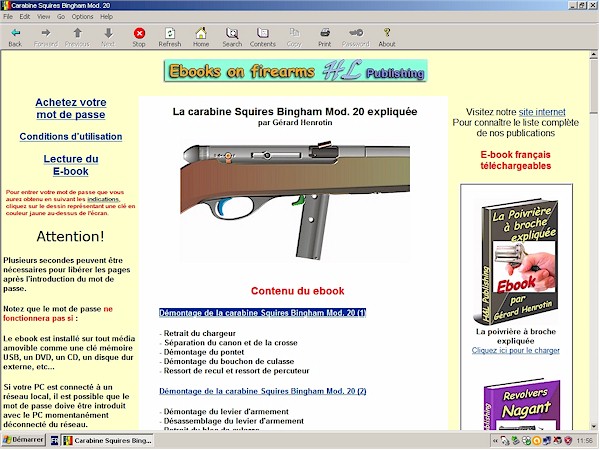
Task: Go to the Home page icon
Action: pos(201,33)
